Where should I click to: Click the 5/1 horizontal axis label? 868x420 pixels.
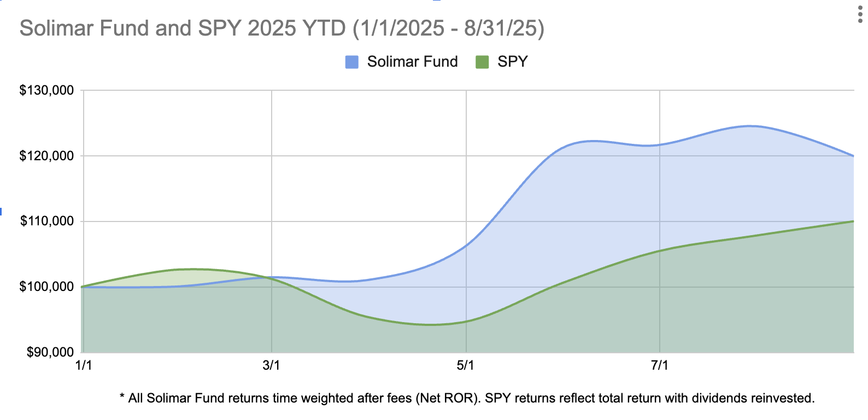tap(465, 365)
